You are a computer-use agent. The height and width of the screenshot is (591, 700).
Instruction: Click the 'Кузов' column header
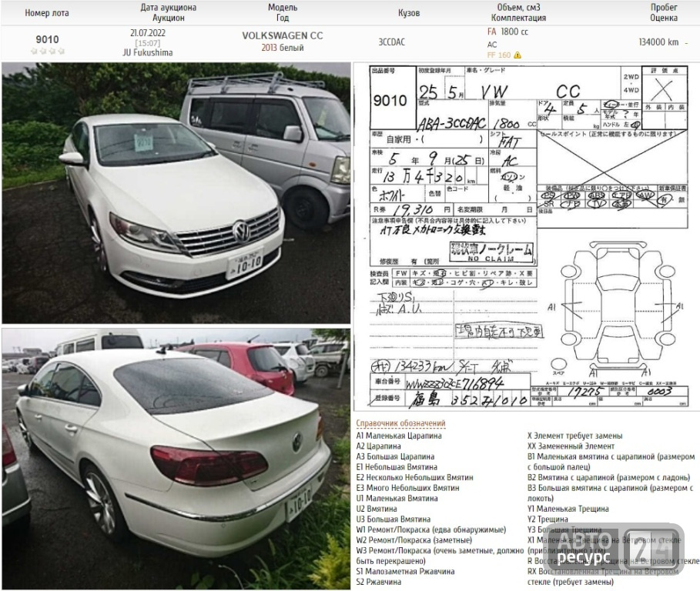click(409, 13)
